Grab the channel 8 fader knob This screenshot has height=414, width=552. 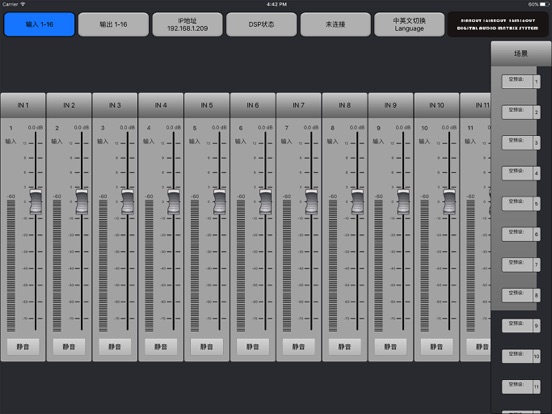357,202
